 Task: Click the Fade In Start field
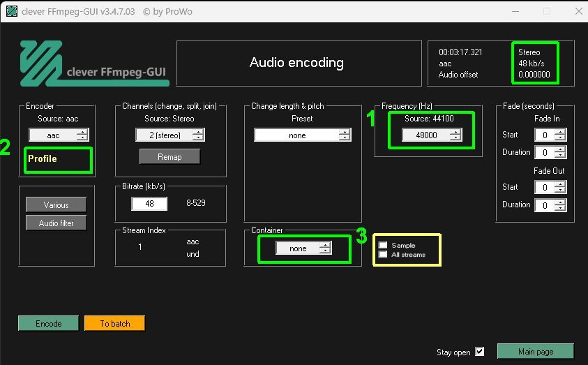[545, 135]
